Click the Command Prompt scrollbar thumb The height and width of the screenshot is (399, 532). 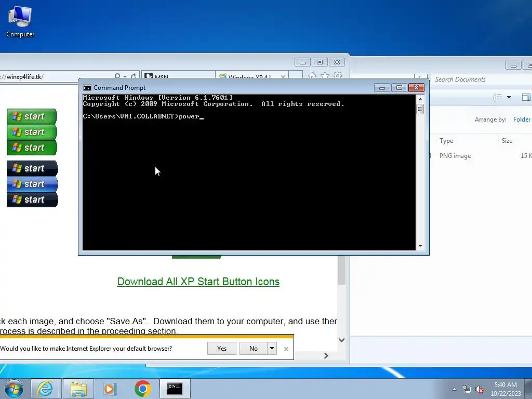pyautogui.click(x=420, y=109)
